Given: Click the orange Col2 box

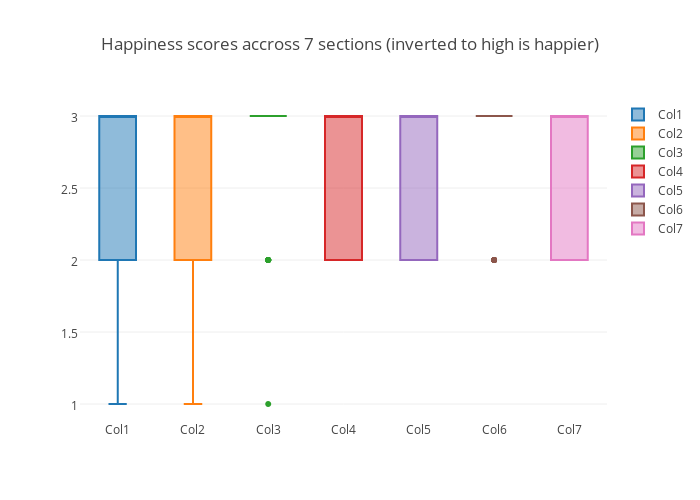Looking at the screenshot, I should pos(193,188).
